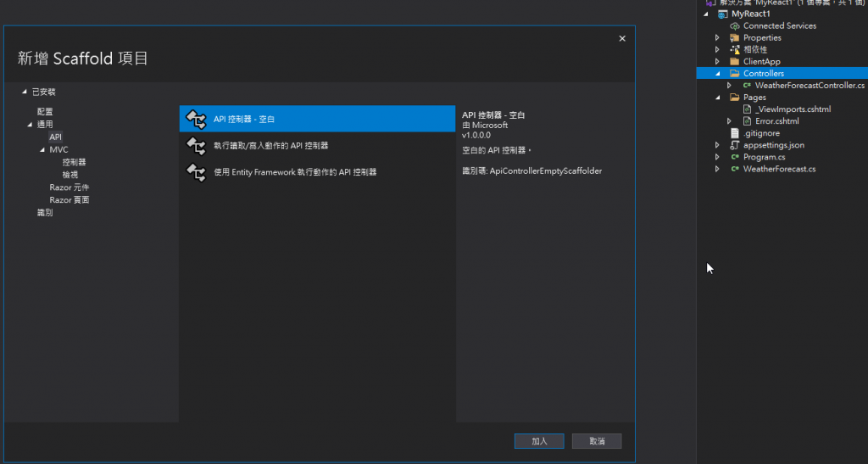Select 檢視 under MVC
868x464 pixels.
click(x=70, y=175)
